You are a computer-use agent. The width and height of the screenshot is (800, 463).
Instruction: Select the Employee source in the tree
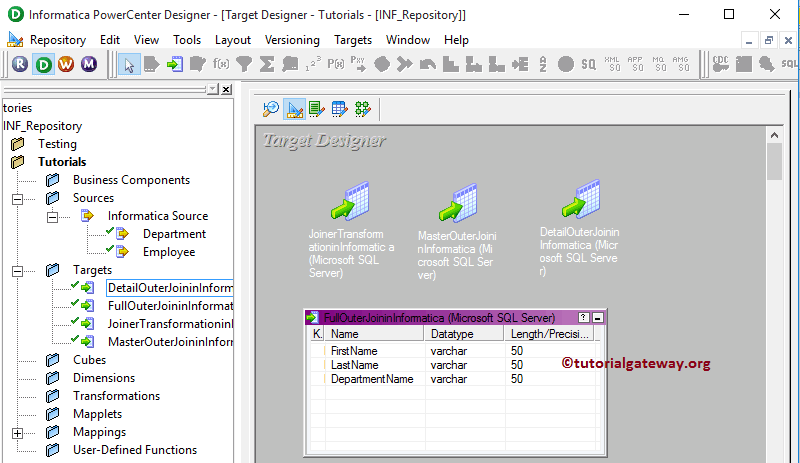tap(168, 252)
